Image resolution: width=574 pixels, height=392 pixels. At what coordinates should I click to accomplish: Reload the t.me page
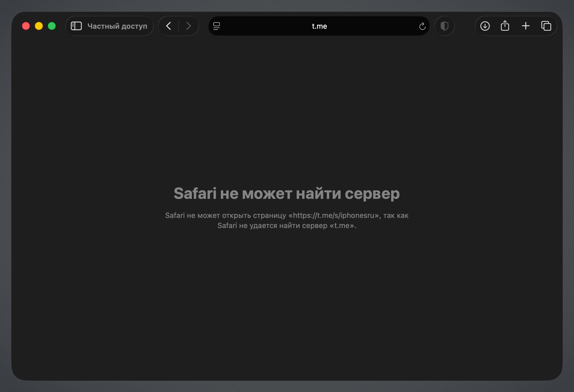(422, 26)
